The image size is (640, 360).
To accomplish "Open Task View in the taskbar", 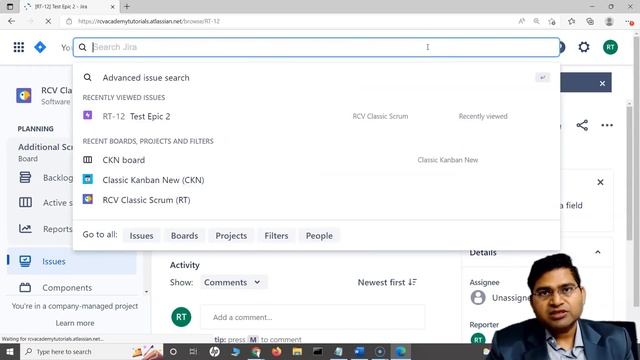I will 193,351.
